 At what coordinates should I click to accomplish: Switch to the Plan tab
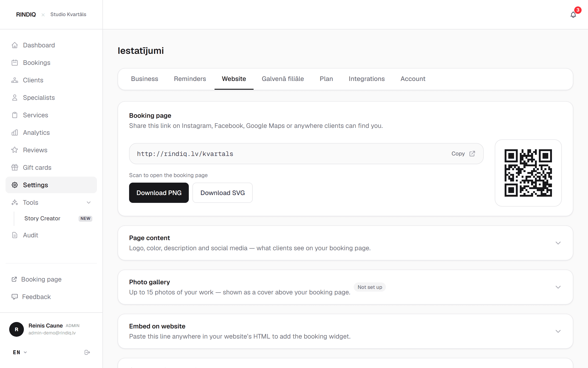[326, 79]
